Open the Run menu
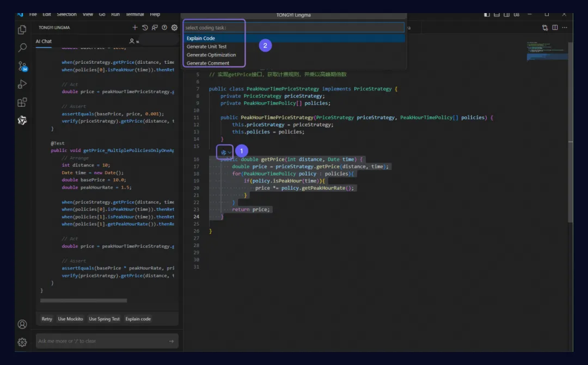The width and height of the screenshot is (588, 365). (115, 14)
